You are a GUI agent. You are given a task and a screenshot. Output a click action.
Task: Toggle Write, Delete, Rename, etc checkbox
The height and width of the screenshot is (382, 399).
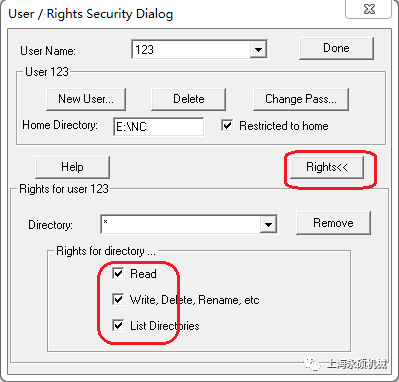(118, 299)
